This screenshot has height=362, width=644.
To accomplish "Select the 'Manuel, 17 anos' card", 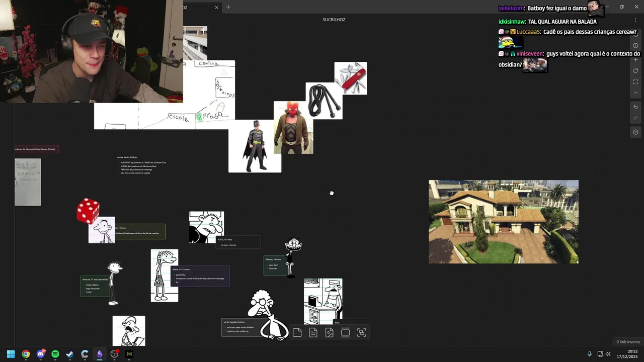I will 95,286.
